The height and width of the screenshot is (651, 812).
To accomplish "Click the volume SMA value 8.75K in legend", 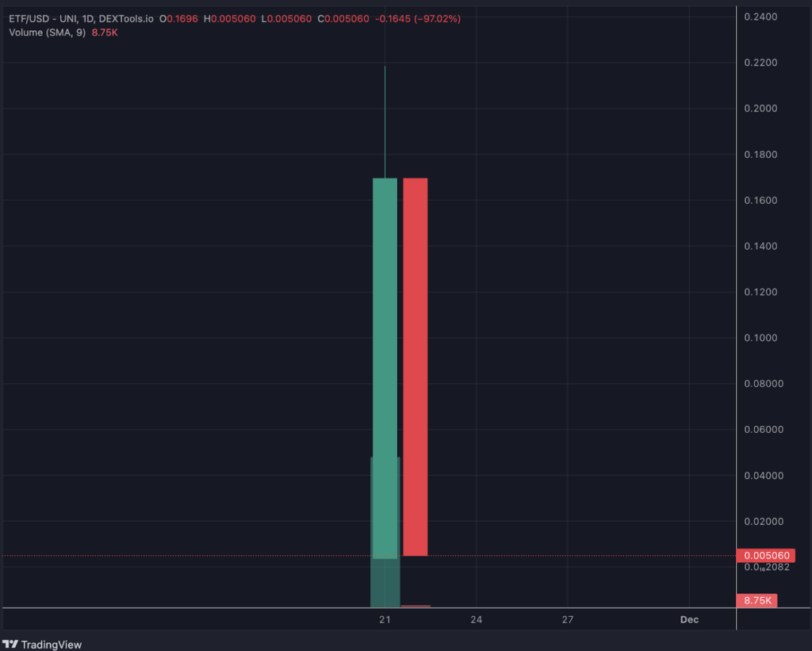I will click(105, 33).
